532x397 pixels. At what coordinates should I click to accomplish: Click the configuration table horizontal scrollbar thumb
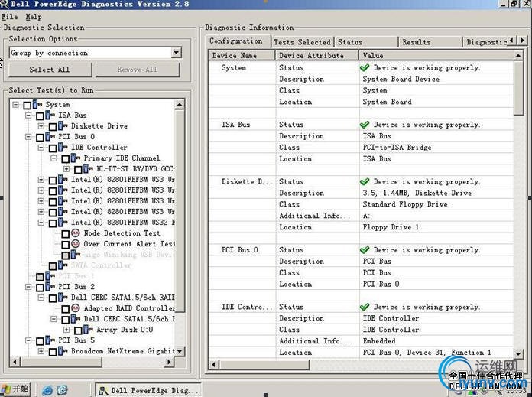[x=264, y=365]
